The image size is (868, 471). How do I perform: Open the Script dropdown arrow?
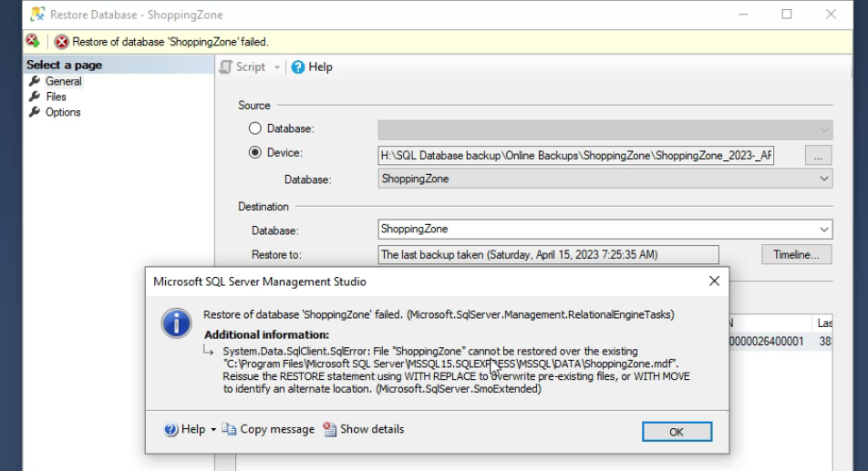[277, 67]
